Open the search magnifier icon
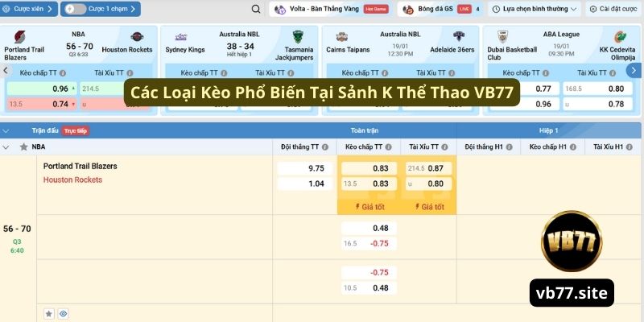Image resolution: width=644 pixels, height=322 pixels. [x=256, y=9]
